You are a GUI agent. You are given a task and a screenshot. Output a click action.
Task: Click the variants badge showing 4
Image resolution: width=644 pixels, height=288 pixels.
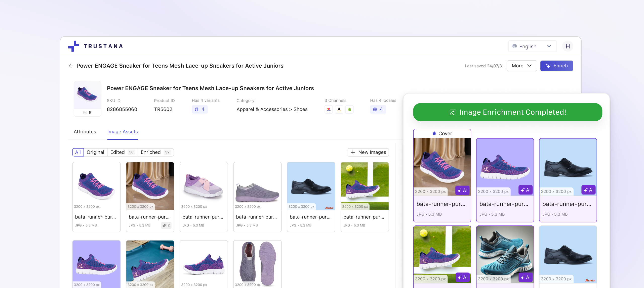[x=199, y=109]
